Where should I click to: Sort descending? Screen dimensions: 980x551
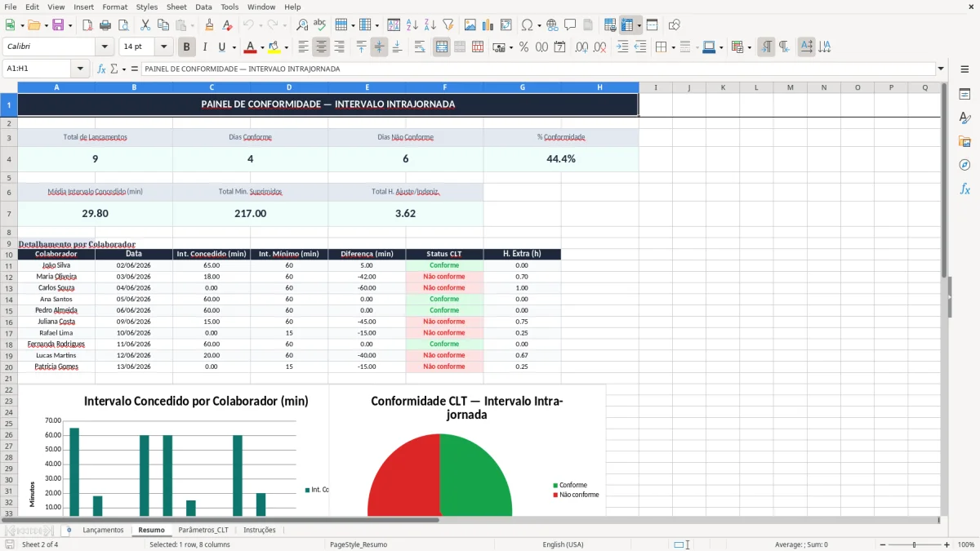click(x=430, y=25)
